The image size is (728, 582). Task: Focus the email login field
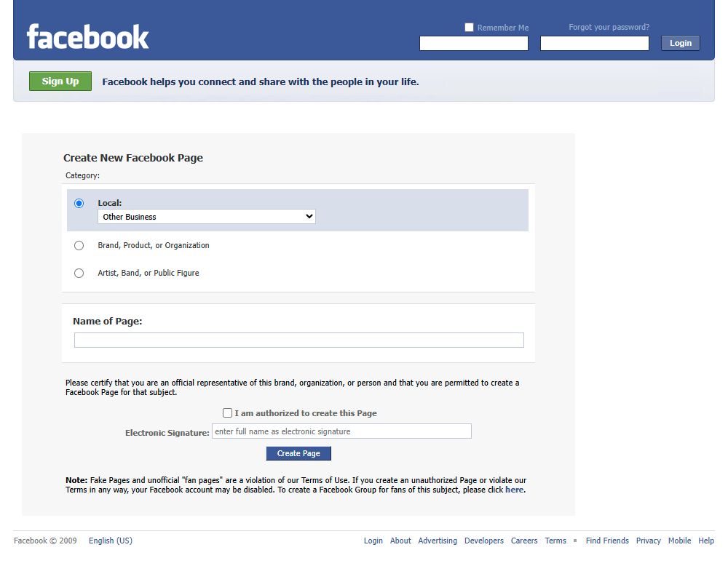pos(474,43)
